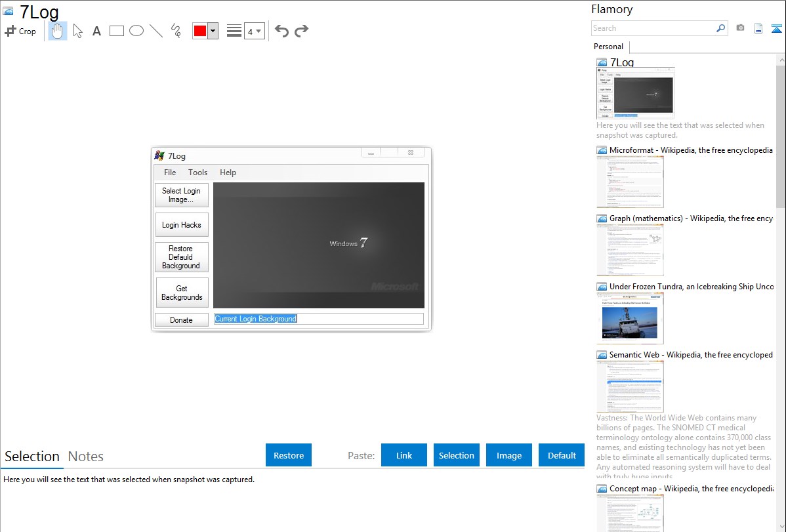Click the blue Restore button
This screenshot has width=786, height=532.
[289, 455]
